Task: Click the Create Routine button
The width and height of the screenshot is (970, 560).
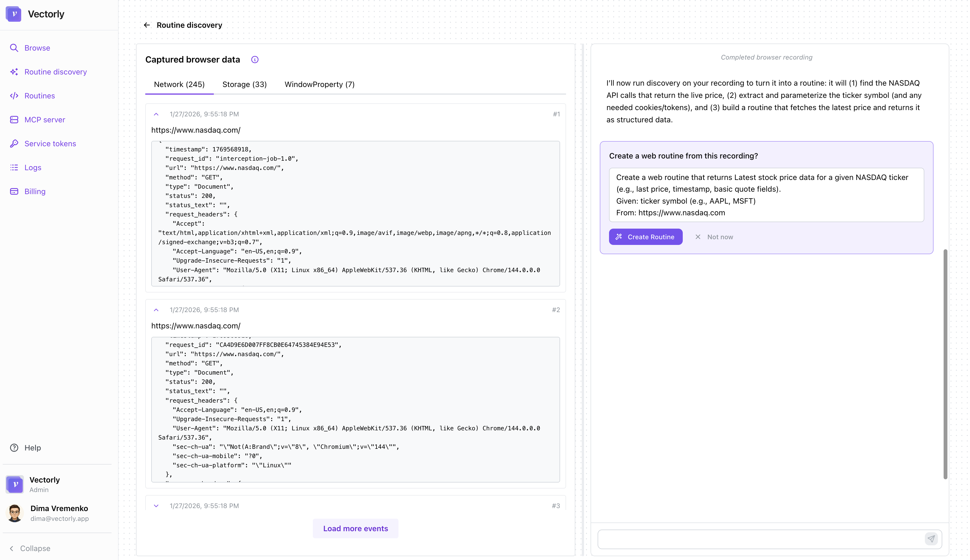Action: pos(646,237)
